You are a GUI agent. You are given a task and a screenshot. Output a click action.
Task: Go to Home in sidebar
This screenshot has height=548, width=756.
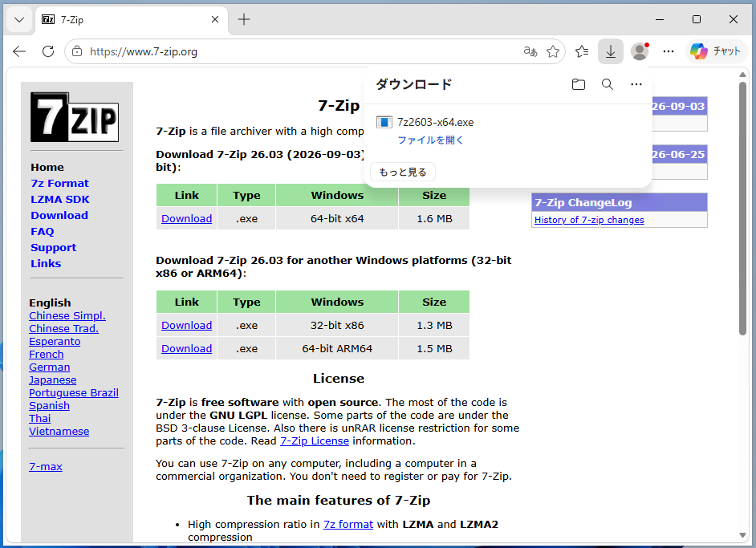[47, 167]
